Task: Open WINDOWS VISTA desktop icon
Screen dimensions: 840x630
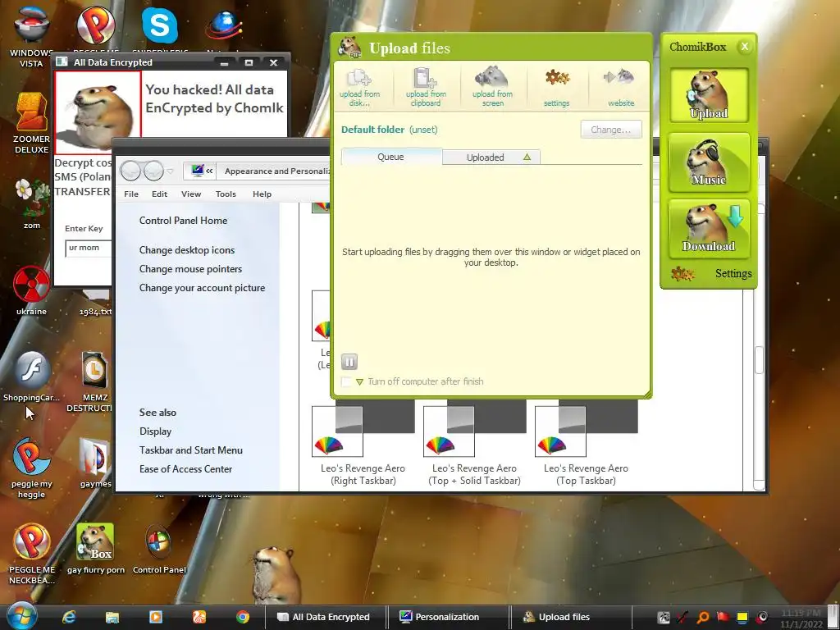Action: click(31, 36)
